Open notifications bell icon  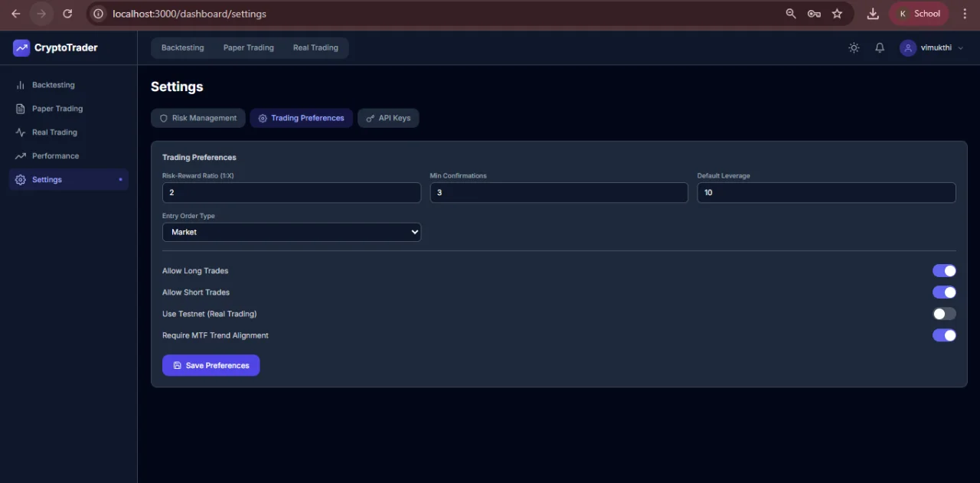pos(880,47)
